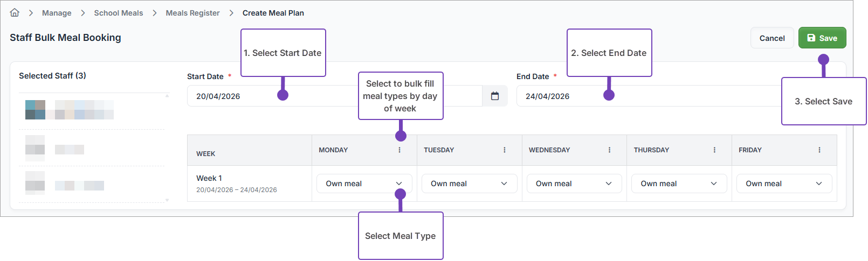Image resolution: width=868 pixels, height=261 pixels.
Task: Open Wednesday column three-dot menu
Action: (x=610, y=150)
